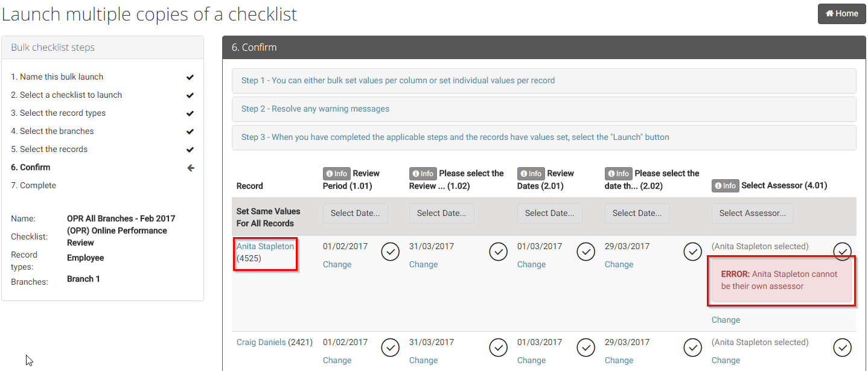868x371 pixels.
Task: Click Info badge for Review Dates (2.01)
Action: tap(531, 174)
